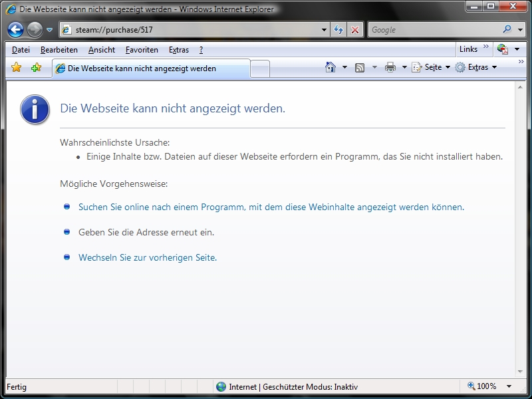
Task: Click link 'Suchen Sie online nach einem Programm'
Action: pos(271,207)
